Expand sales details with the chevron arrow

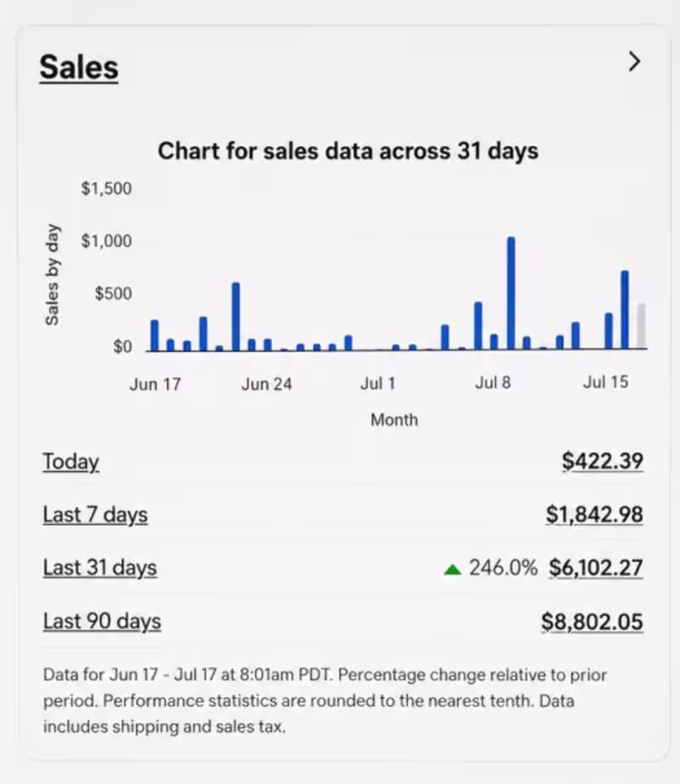pos(634,61)
